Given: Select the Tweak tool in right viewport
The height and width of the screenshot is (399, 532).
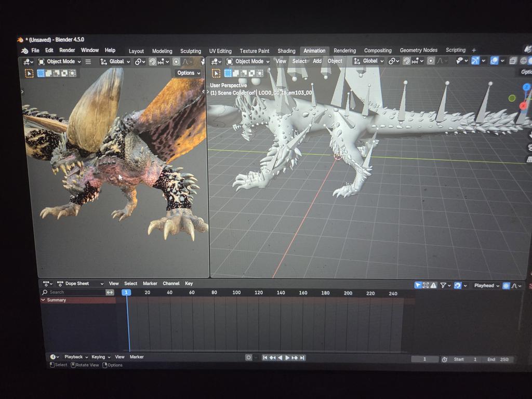Looking at the screenshot, I should [216, 73].
